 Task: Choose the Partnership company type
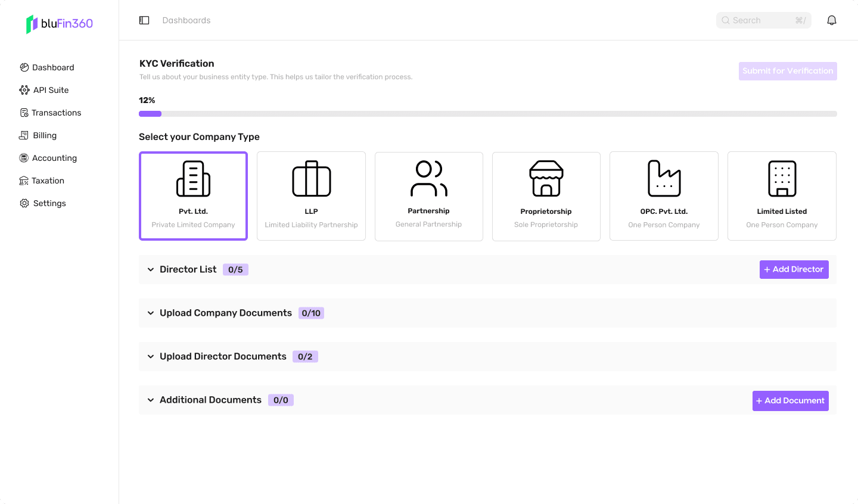click(x=428, y=196)
